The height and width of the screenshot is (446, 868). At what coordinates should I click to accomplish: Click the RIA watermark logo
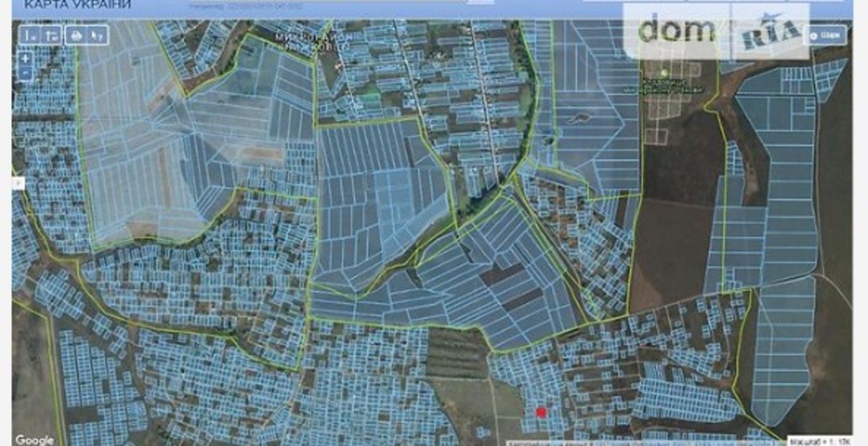(770, 32)
